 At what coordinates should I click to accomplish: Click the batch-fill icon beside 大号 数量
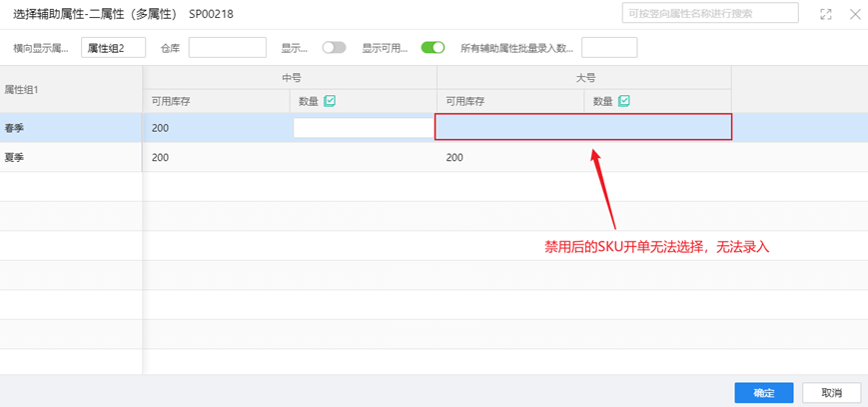624,101
